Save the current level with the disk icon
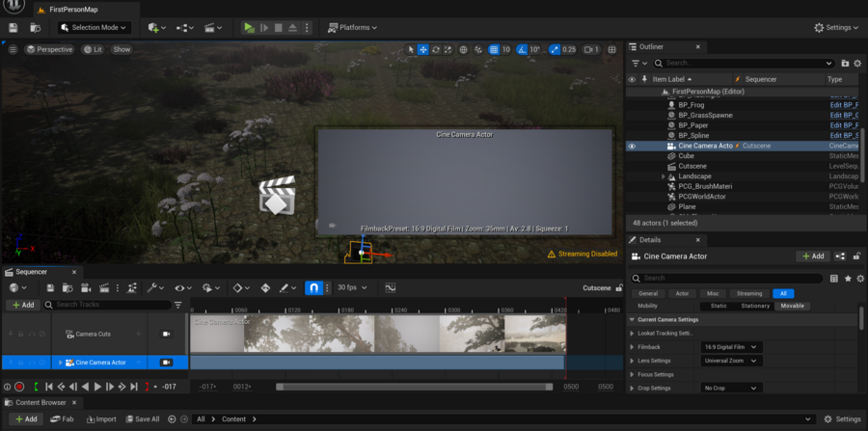 tap(14, 28)
